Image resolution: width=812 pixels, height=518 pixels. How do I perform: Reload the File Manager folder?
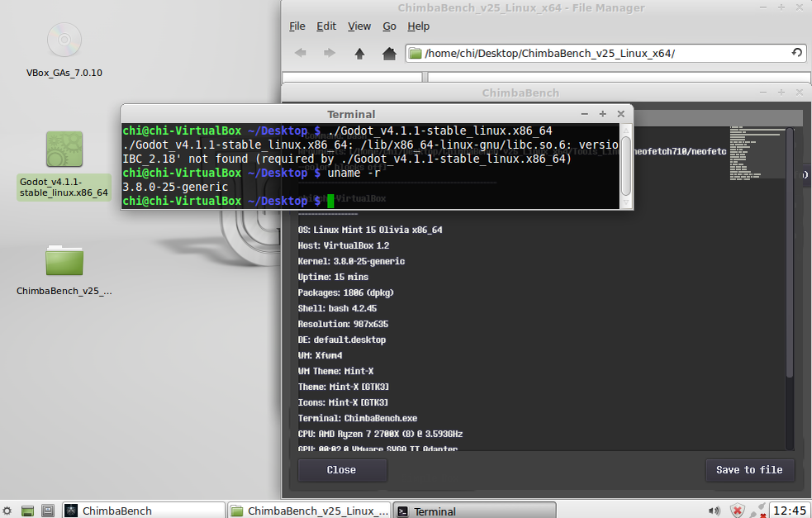pos(797,52)
